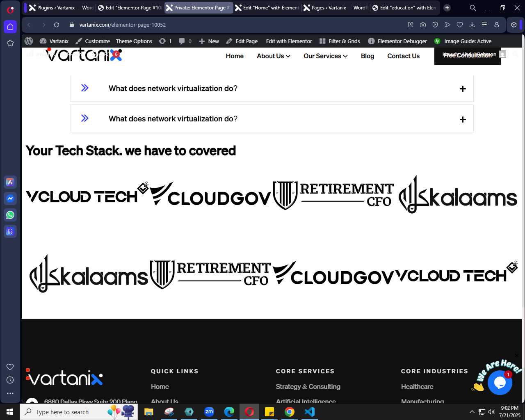Image resolution: width=525 pixels, height=420 pixels.
Task: Open Opera start page home icon
Action: 10,27
